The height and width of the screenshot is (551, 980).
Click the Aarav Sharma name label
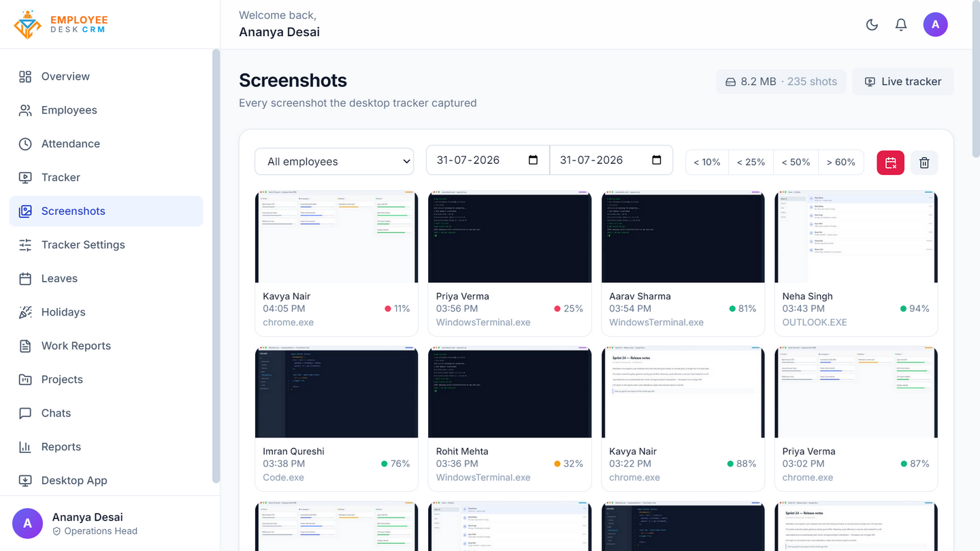(x=640, y=296)
